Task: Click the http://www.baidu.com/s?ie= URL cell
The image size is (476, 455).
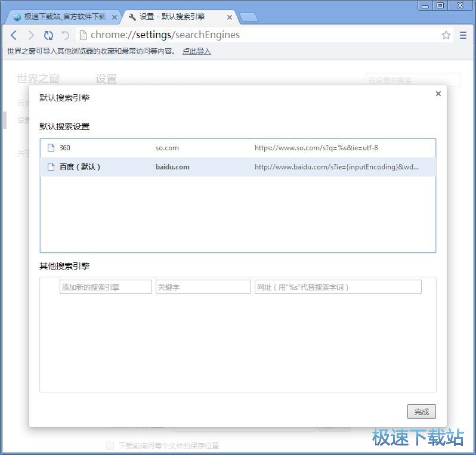Action: click(336, 166)
